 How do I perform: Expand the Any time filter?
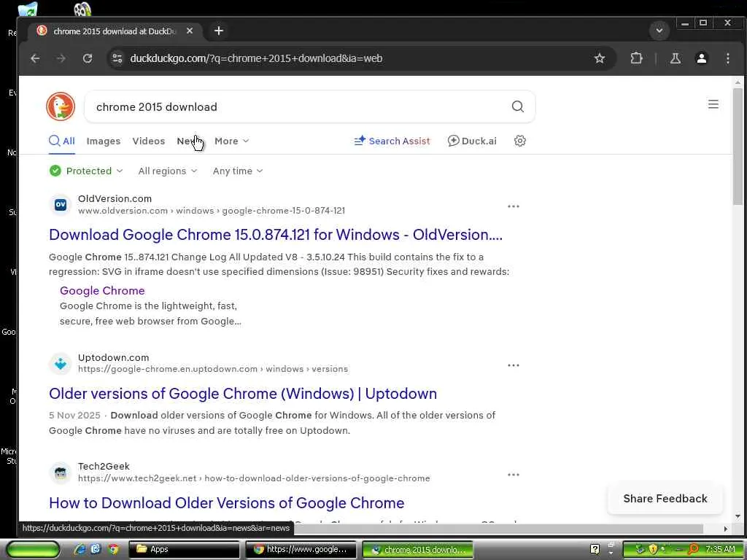tap(238, 171)
